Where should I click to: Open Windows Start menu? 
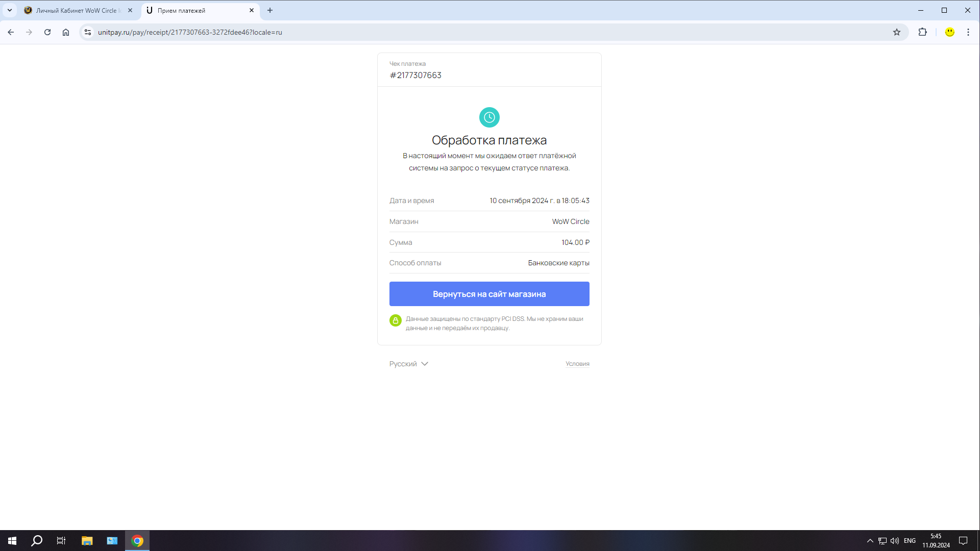coord(12,541)
